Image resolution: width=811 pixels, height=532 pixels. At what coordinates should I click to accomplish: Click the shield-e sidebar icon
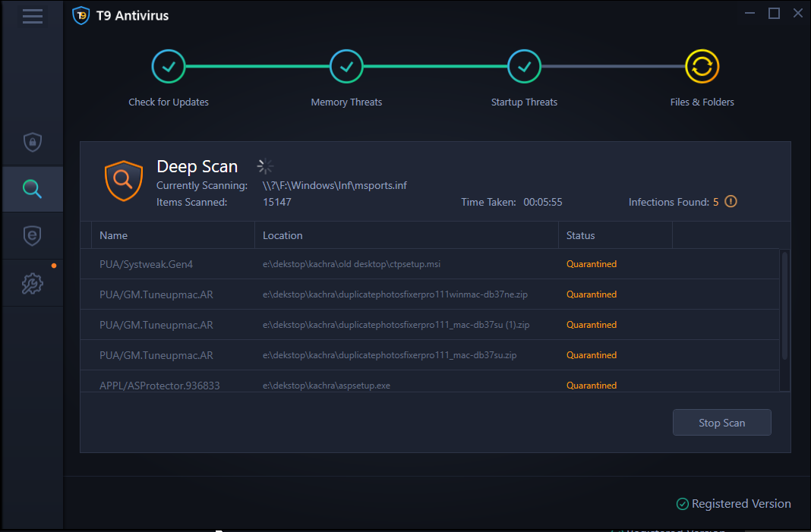(x=32, y=235)
